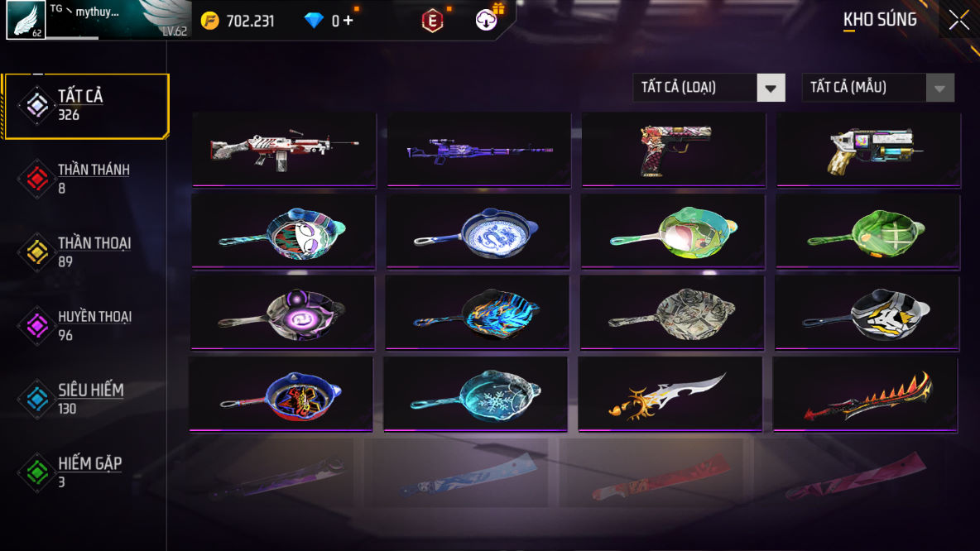This screenshot has width=980, height=551.
Task: Click the blue diamond currency icon
Action: (x=314, y=22)
